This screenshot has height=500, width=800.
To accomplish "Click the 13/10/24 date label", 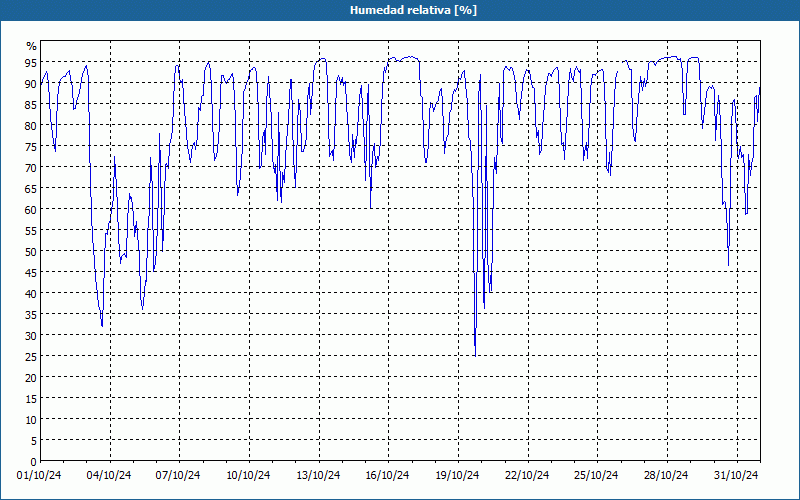I will click(318, 475).
